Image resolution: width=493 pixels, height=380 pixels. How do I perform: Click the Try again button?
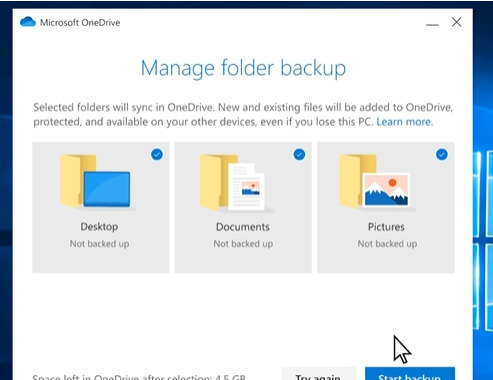click(318, 374)
